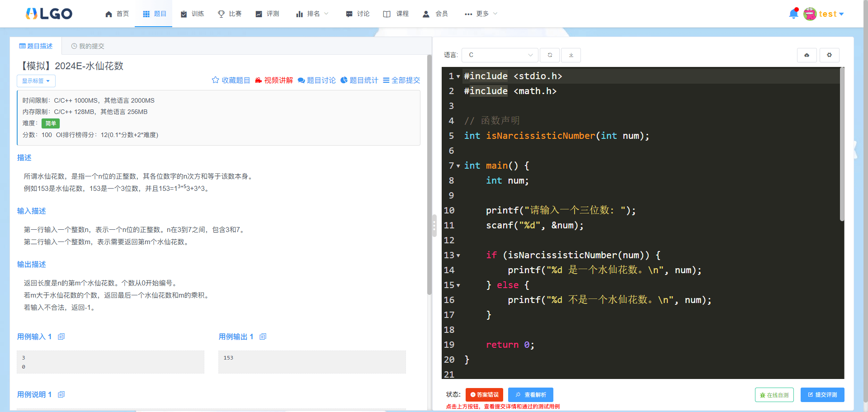The width and height of the screenshot is (868, 412).
Task: Expand the 显示标签 dropdown
Action: coord(36,81)
